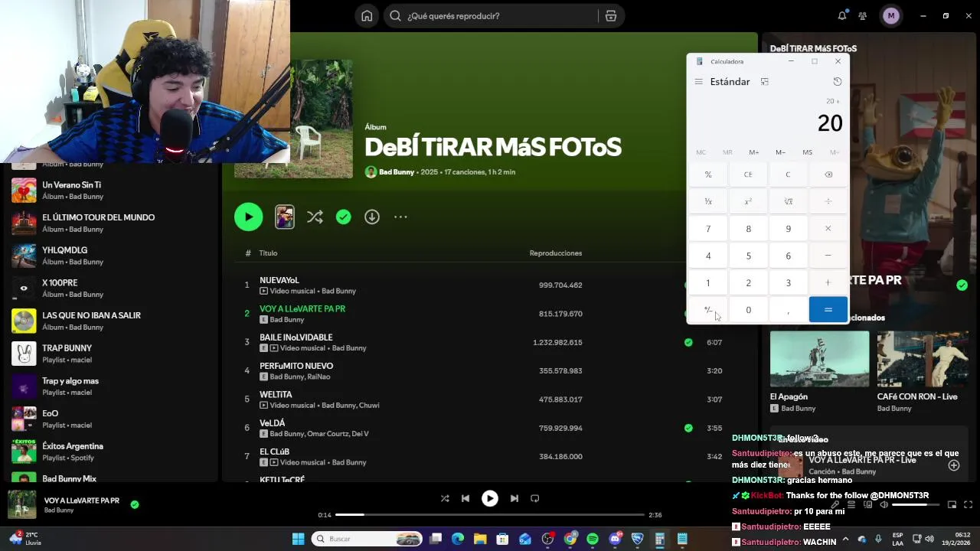This screenshot has height=551, width=980.
Task: Open Spotify home via the house icon
Action: click(367, 16)
